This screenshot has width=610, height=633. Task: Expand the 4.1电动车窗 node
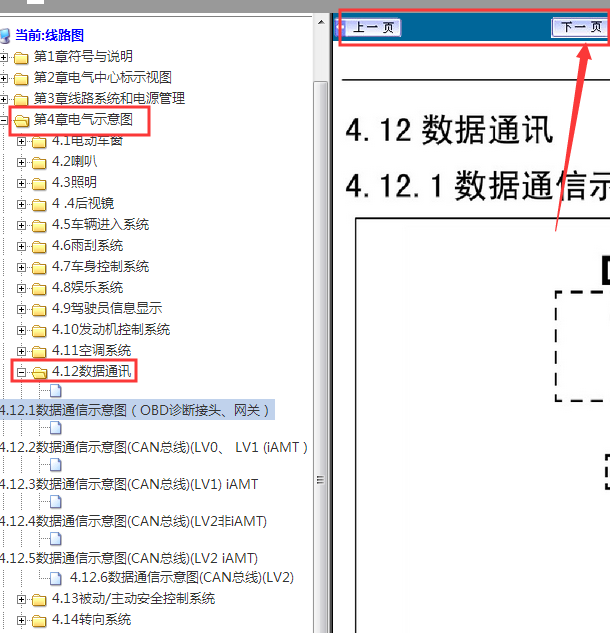pos(21,142)
